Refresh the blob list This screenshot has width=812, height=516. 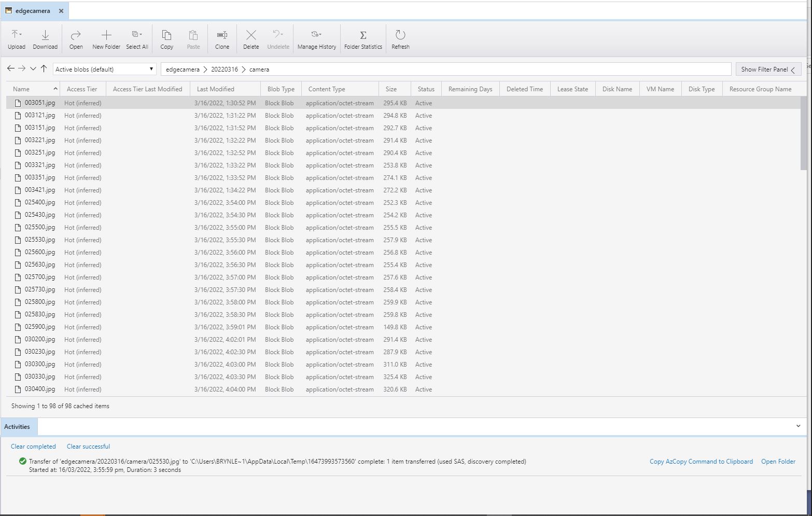(400, 39)
